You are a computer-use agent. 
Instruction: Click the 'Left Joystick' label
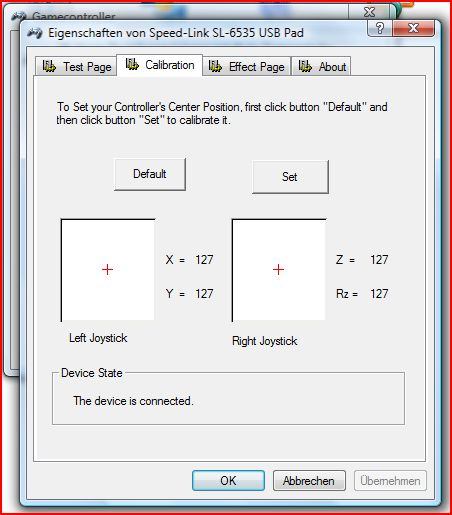point(98,338)
